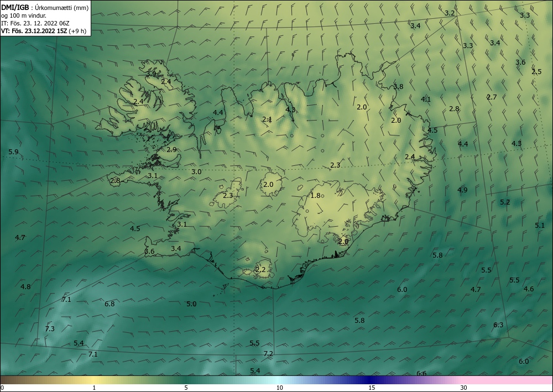Click the colorbar tick label "5"
Viewport: 553px width, 392px height.
186,388
